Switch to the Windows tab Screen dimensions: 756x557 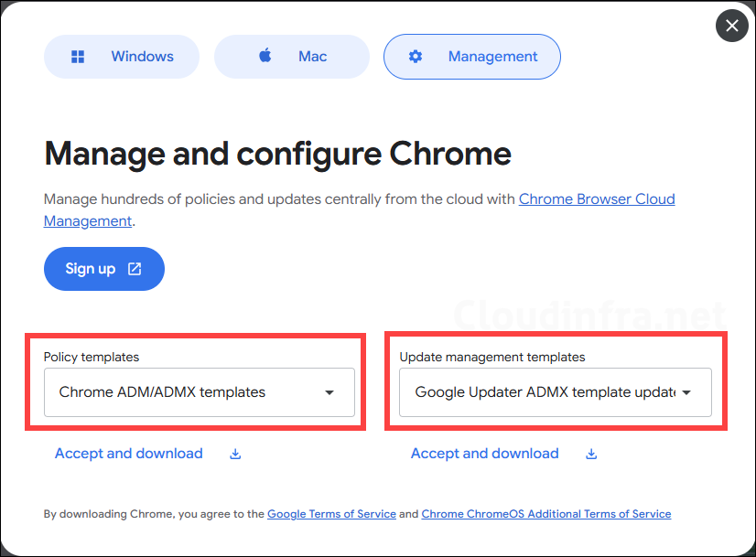tap(122, 57)
